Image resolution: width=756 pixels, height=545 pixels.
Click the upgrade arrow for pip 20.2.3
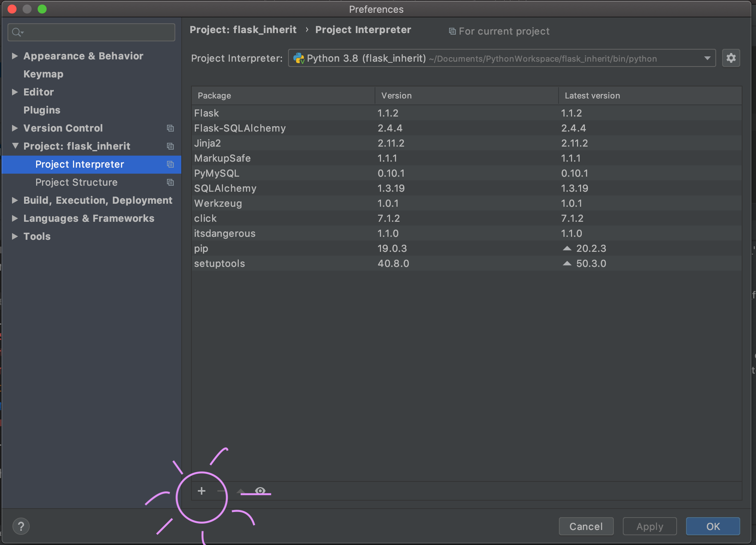567,248
